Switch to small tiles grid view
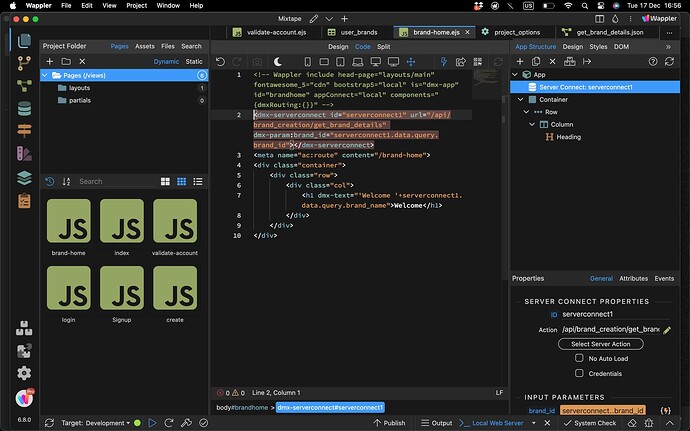The height and width of the screenshot is (431, 690). coord(181,181)
